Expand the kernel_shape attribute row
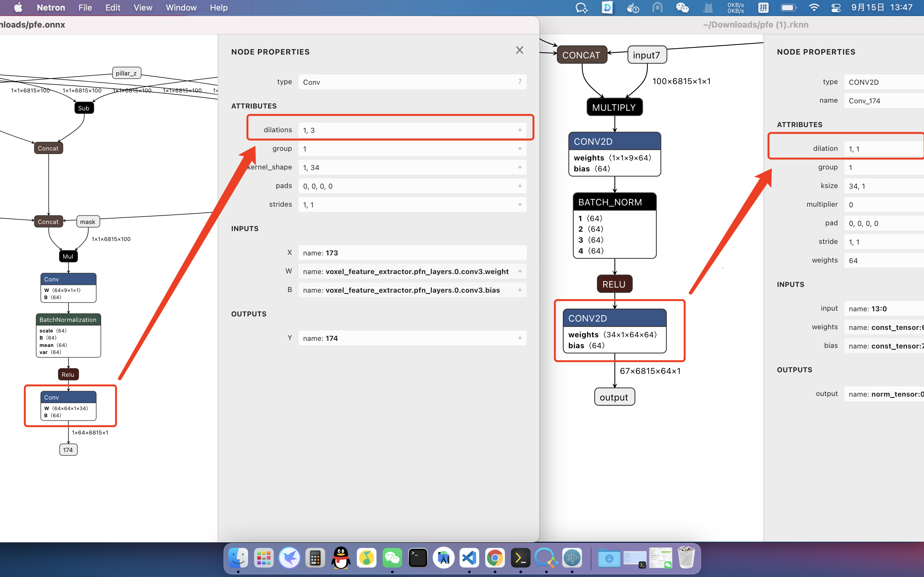 (x=520, y=167)
